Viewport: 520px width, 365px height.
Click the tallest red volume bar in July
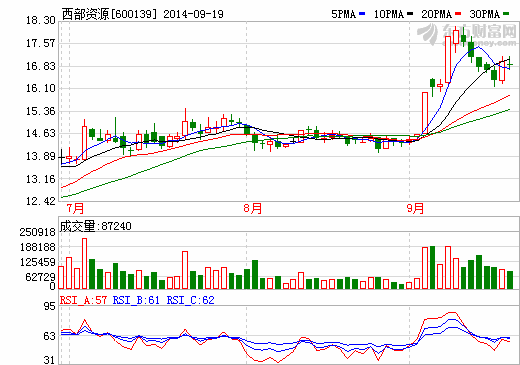click(x=84, y=263)
